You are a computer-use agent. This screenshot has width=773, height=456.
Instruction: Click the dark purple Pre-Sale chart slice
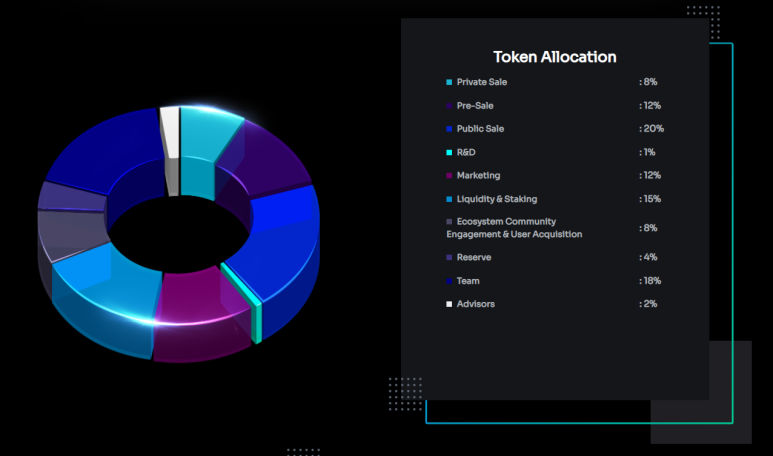[x=269, y=158]
